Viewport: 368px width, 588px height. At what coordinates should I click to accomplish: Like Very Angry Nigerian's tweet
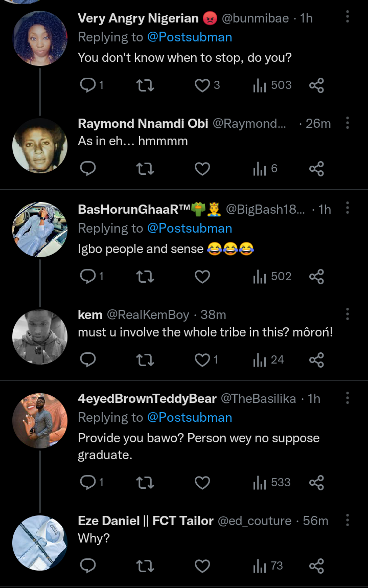203,85
